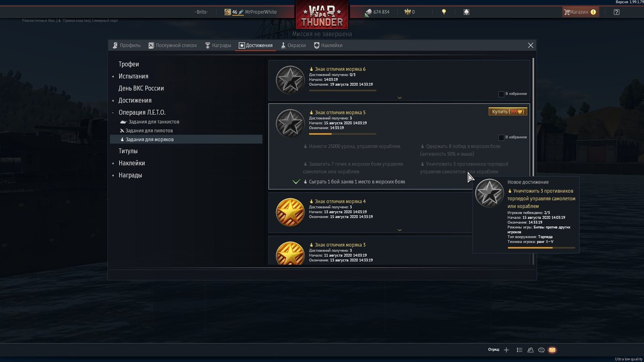
Task: Click the Купить button for моряка 5
Action: [508, 112]
